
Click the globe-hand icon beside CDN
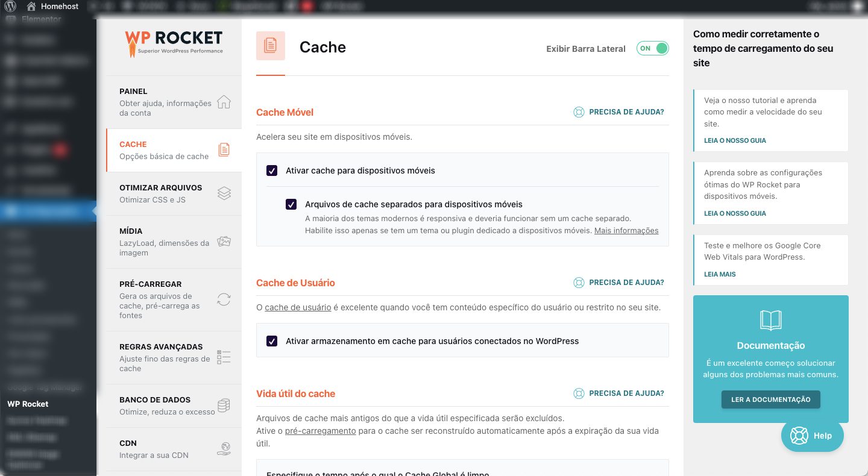[224, 449]
